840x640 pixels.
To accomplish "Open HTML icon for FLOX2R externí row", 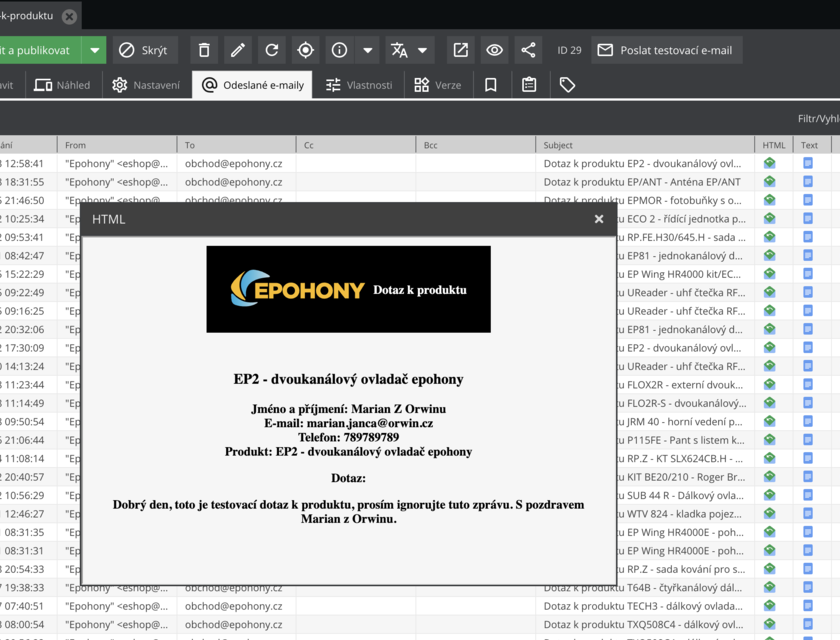I will click(770, 385).
